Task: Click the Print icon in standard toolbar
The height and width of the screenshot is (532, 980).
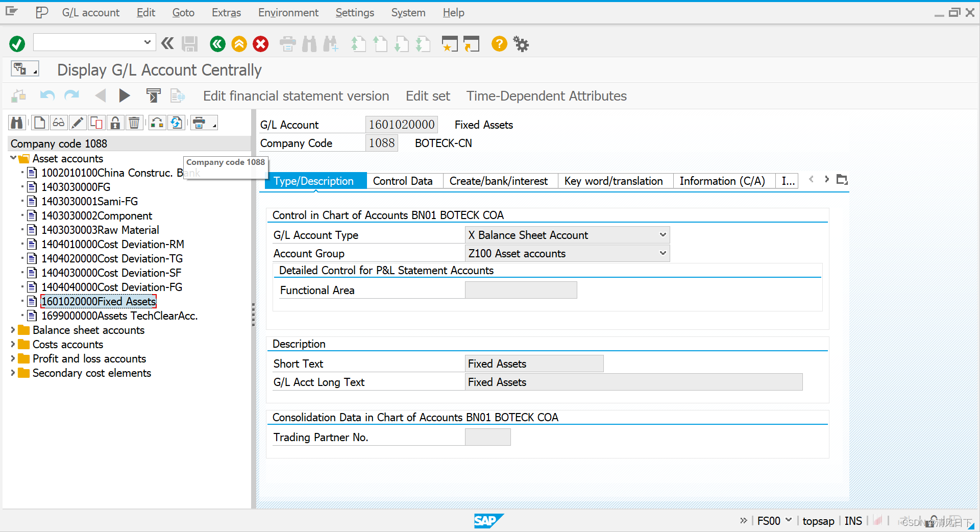Action: (288, 44)
